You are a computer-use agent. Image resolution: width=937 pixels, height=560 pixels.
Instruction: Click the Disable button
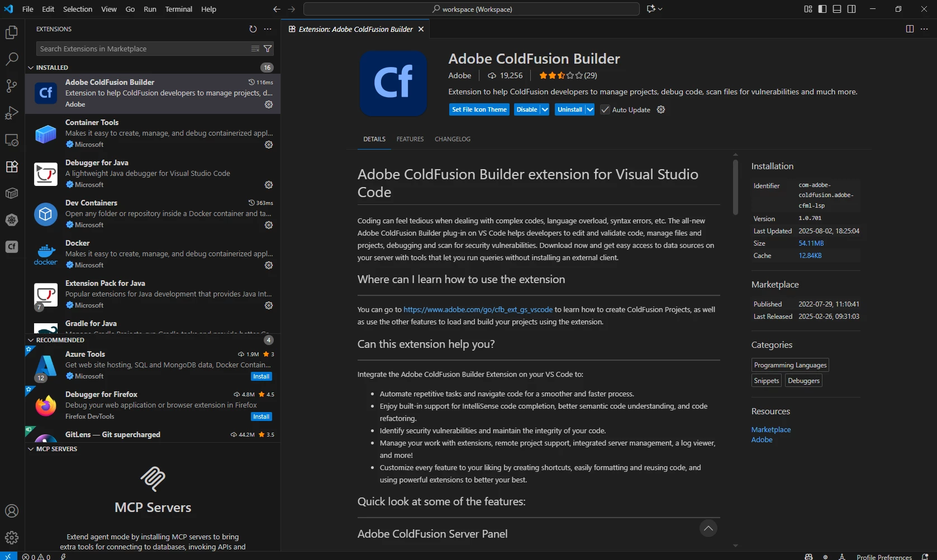click(527, 109)
